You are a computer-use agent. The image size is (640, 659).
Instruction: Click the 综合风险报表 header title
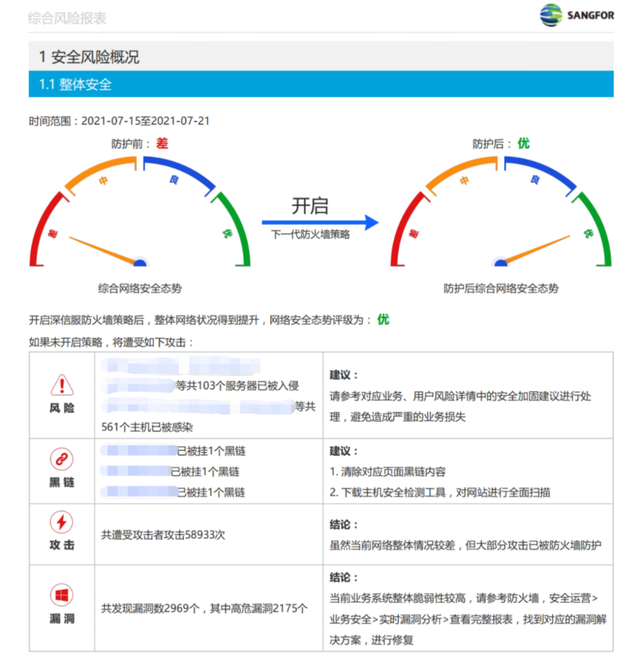click(67, 18)
